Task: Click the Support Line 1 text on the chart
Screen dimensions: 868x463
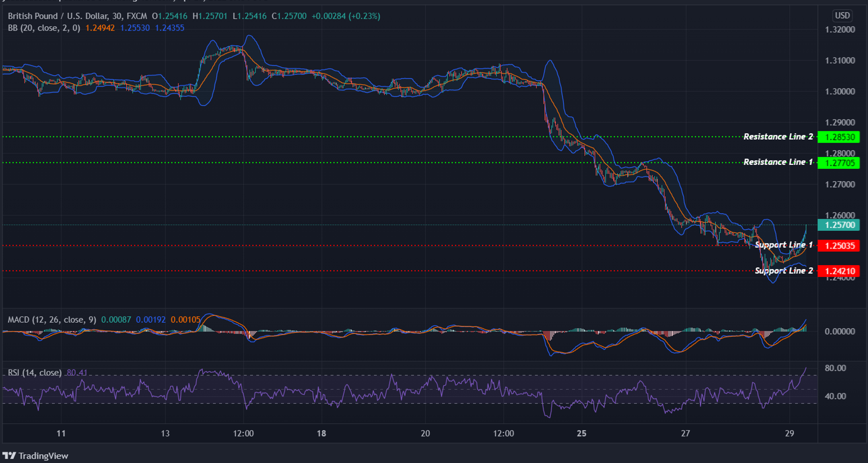Action: coord(783,245)
